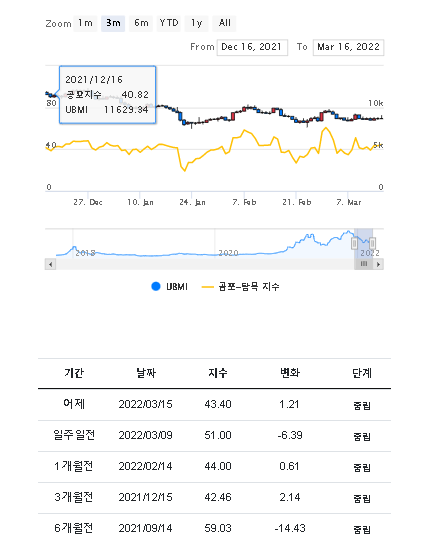Click the 6개월전 row label
The width and height of the screenshot is (446, 539).
pyautogui.click(x=74, y=528)
